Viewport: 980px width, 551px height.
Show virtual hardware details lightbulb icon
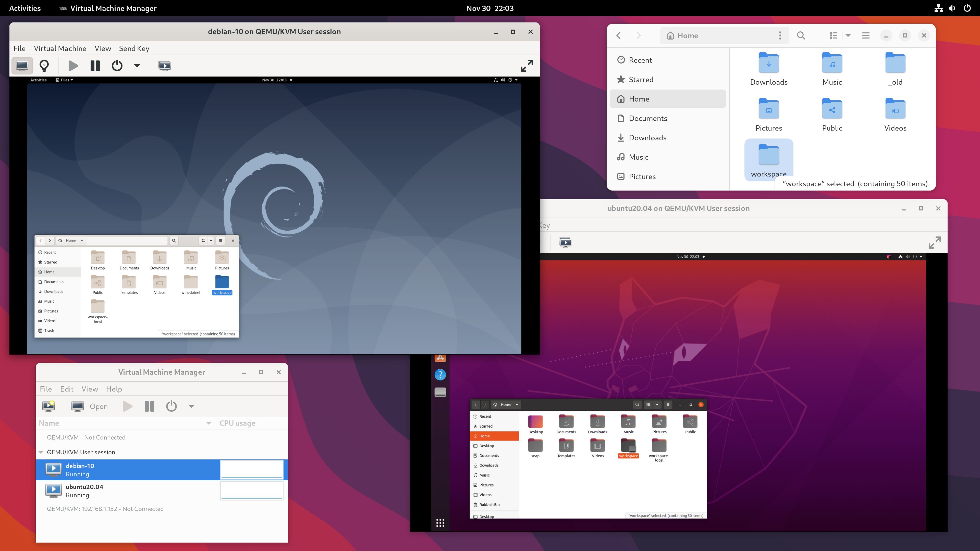click(x=44, y=66)
